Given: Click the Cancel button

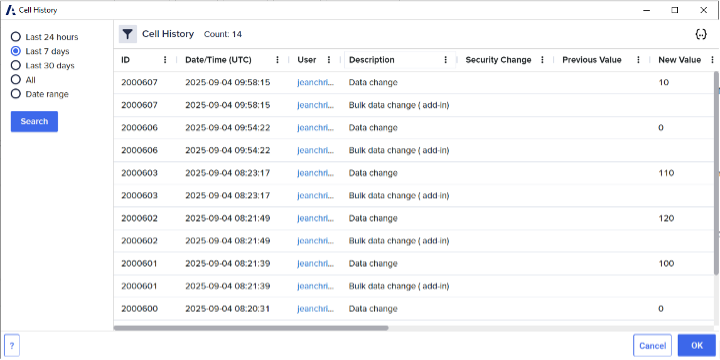Looking at the screenshot, I should point(652,345).
